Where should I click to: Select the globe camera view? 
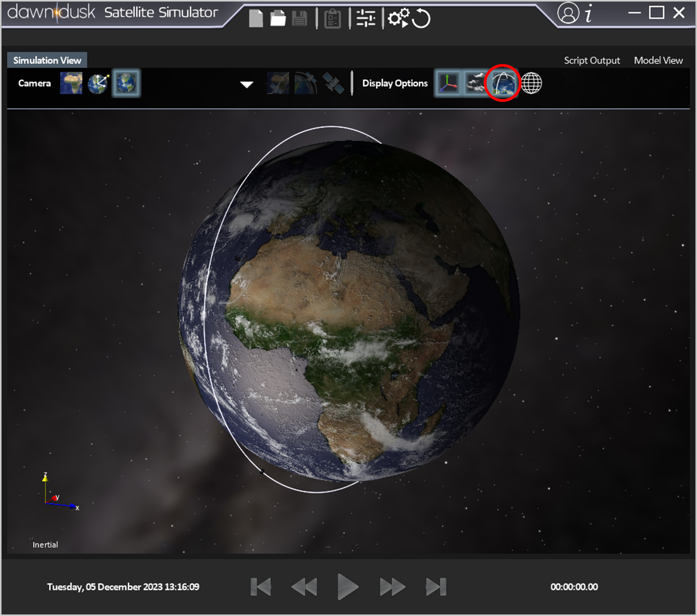pyautogui.click(x=126, y=83)
